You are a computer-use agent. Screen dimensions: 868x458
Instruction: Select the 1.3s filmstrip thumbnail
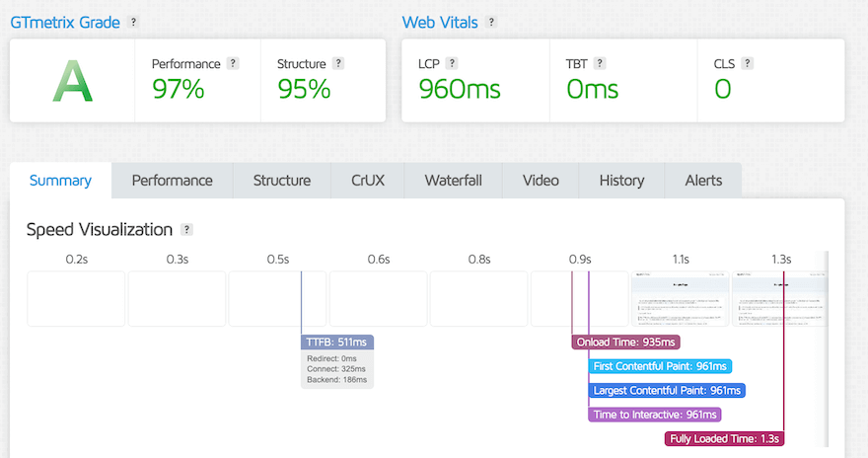(779, 298)
